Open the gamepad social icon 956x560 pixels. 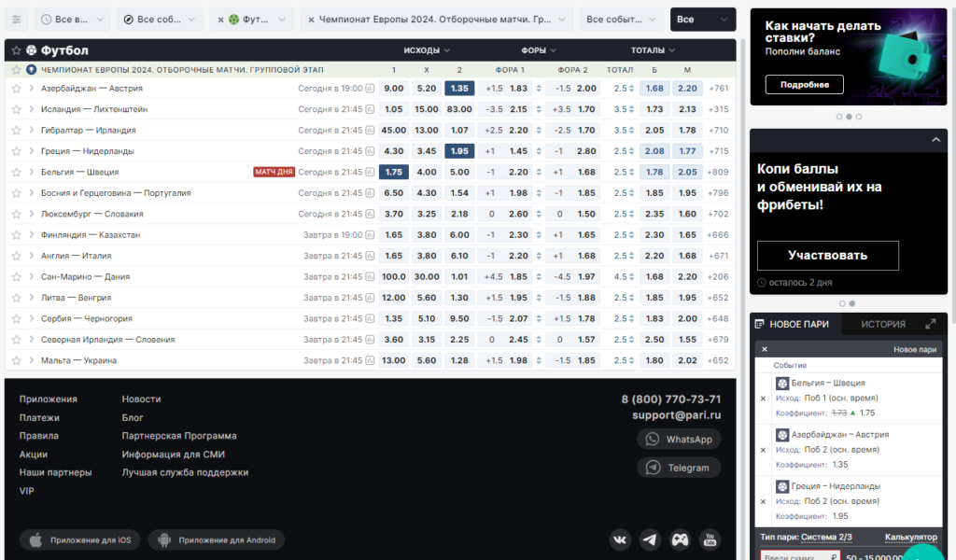pos(680,539)
